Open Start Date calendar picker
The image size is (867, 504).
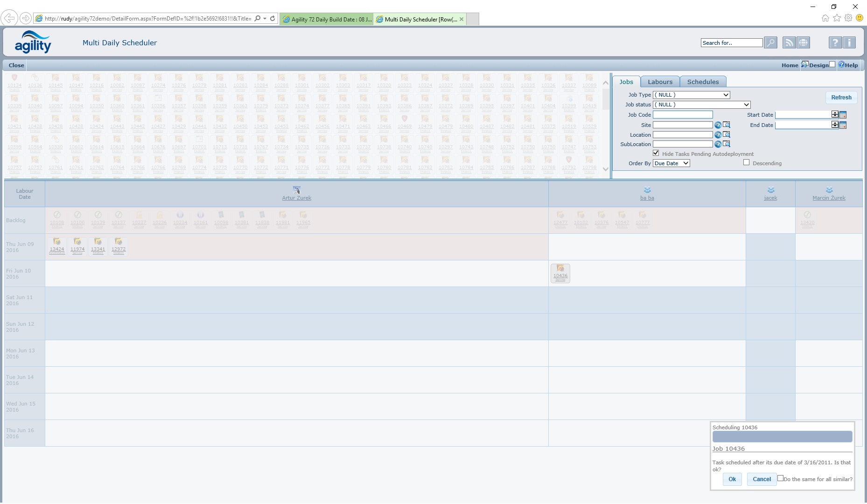click(x=843, y=115)
